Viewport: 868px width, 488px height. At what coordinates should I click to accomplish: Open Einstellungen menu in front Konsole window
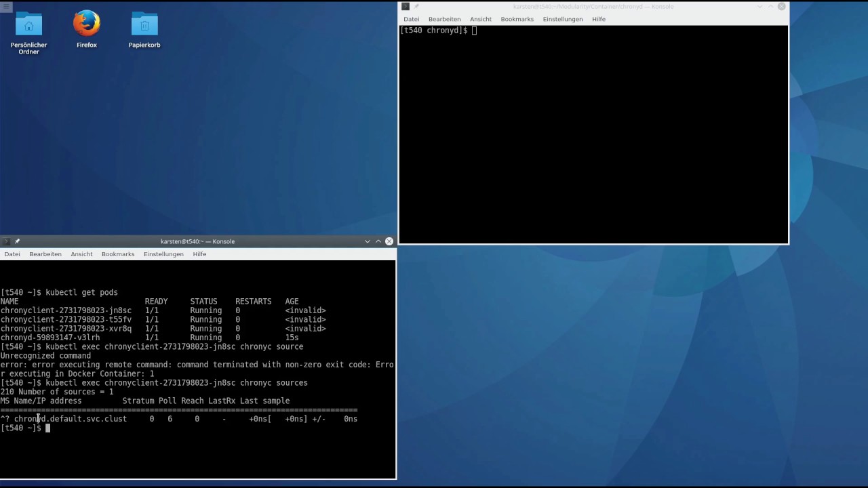click(x=163, y=254)
